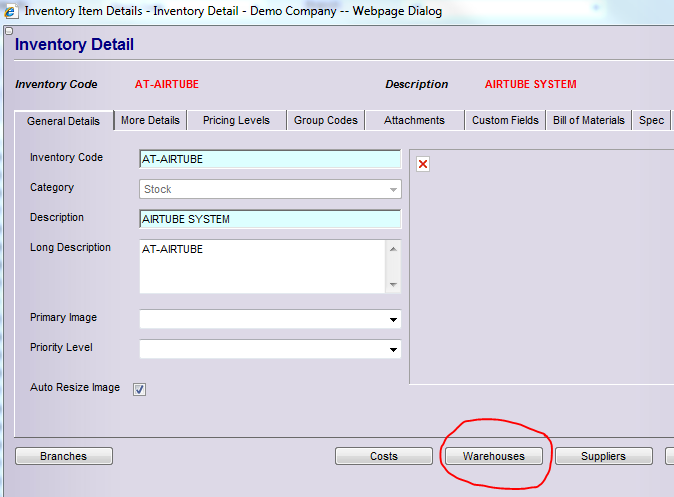Go to the Attachments tab
Image resolution: width=674 pixels, height=497 pixels.
pos(414,120)
